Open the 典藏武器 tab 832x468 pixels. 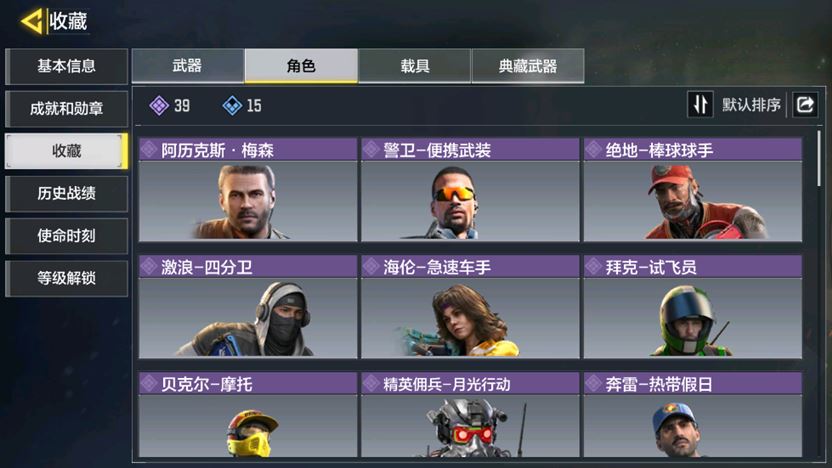tap(528, 66)
